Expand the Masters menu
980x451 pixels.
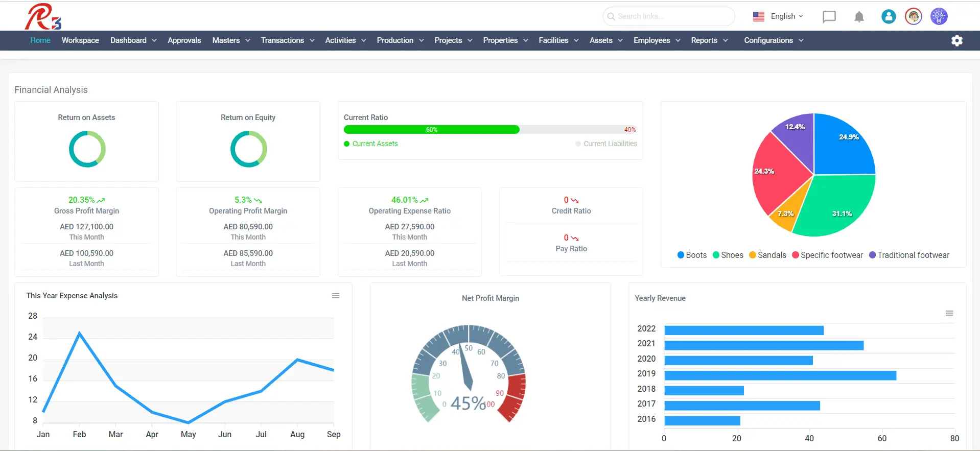tap(231, 40)
